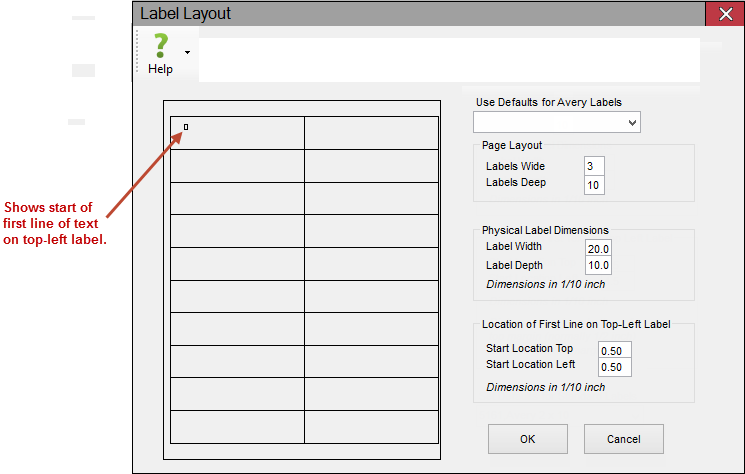Click the Label Depth value box
Viewport: 745px width, 474px height.
click(x=598, y=266)
